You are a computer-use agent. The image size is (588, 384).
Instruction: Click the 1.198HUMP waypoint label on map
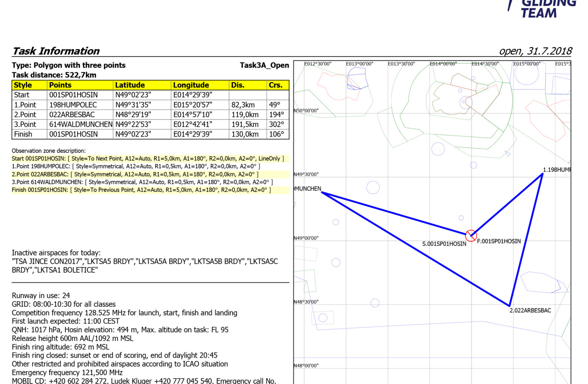click(x=556, y=170)
